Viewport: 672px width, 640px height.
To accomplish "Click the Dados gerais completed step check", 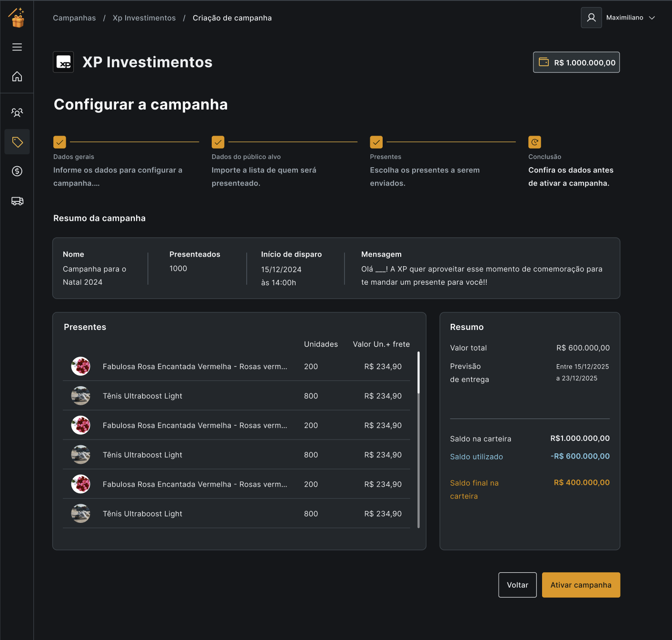I will click(59, 142).
